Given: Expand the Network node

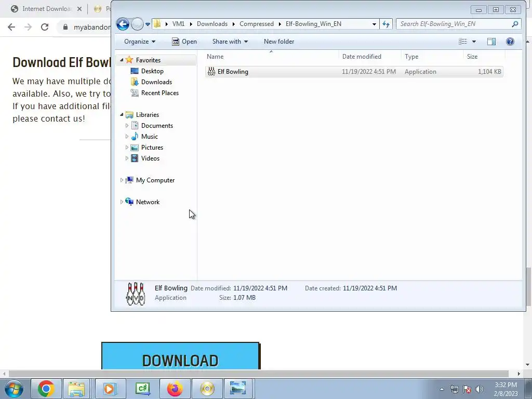Looking at the screenshot, I should (122, 202).
